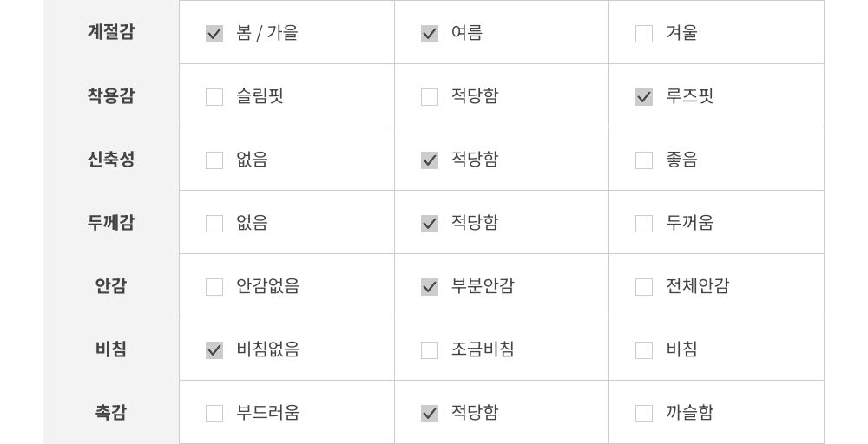Screen dimensions: 868x444
Task: Check the 전체안감 checkbox
Action: 644,287
